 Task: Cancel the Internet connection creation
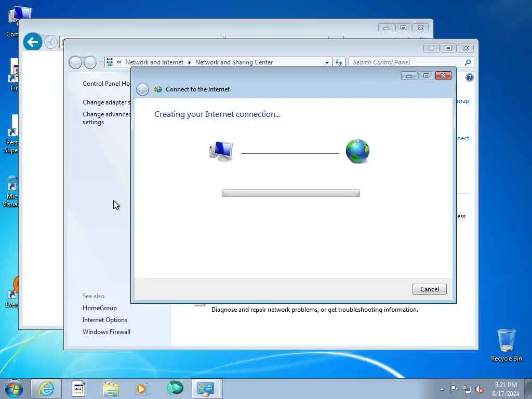429,289
